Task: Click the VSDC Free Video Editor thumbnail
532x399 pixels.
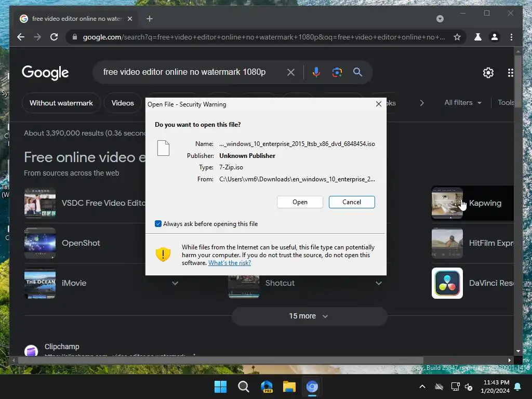Action: pos(40,203)
